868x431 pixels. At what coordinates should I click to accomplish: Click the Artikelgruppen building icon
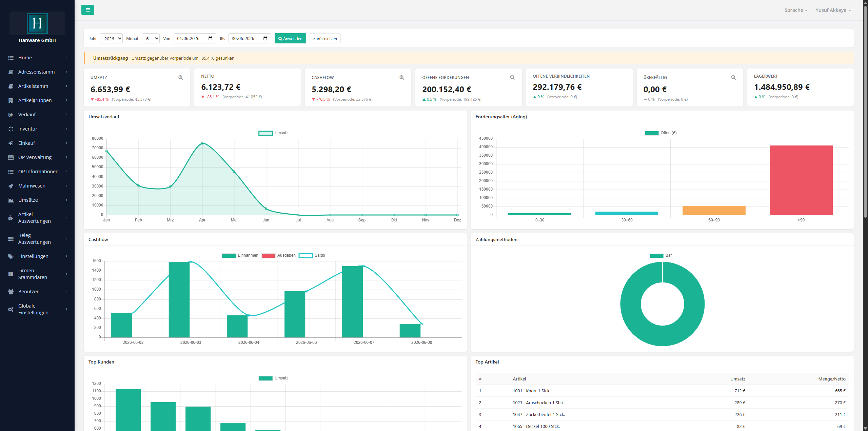[x=11, y=100]
